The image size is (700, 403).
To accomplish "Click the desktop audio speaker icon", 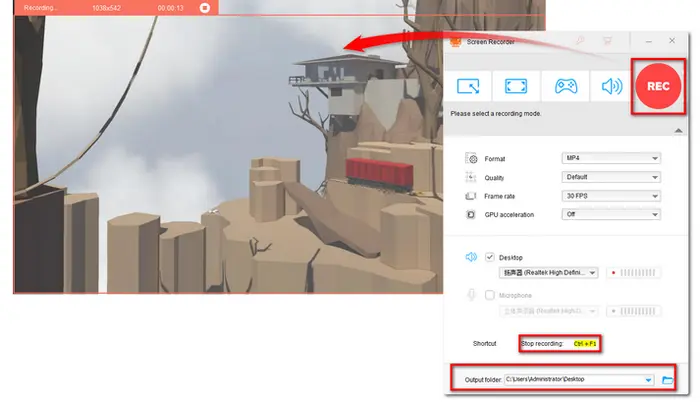I will point(471,257).
